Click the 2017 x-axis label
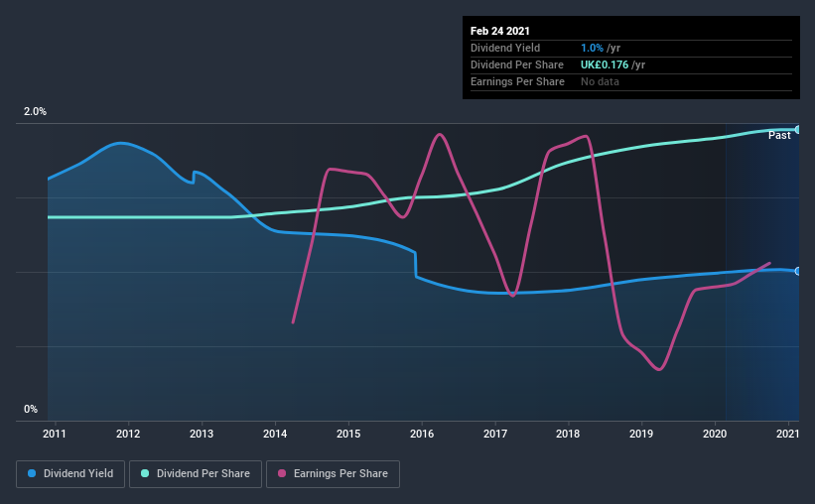This screenshot has height=504, width=815. [x=495, y=434]
